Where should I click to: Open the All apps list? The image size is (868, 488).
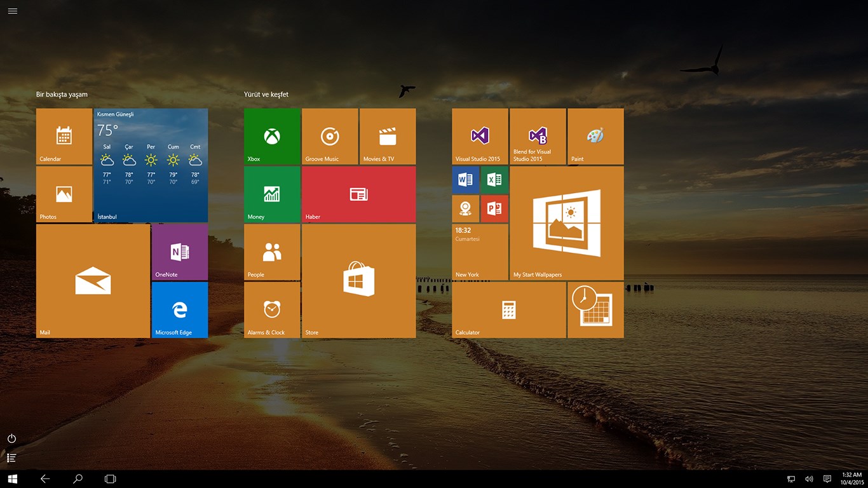point(11,457)
